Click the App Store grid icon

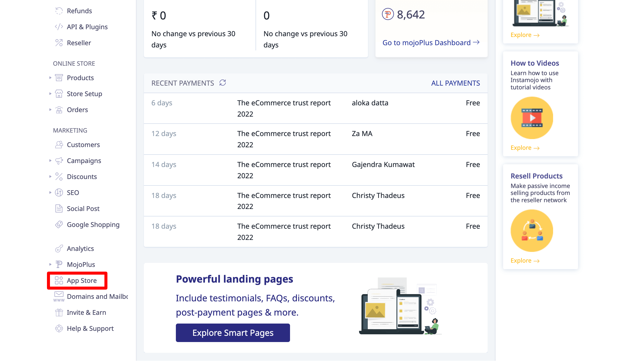pos(59,281)
